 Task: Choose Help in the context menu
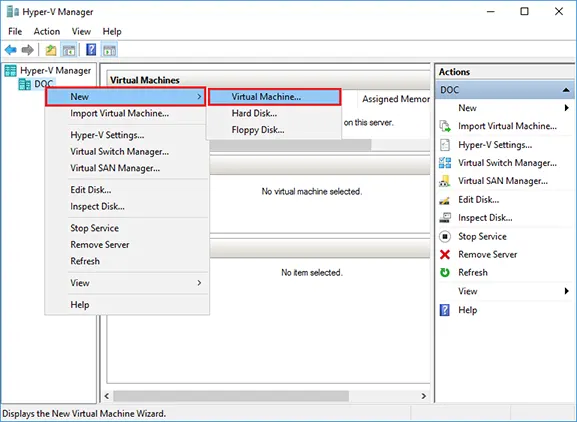(x=127, y=305)
